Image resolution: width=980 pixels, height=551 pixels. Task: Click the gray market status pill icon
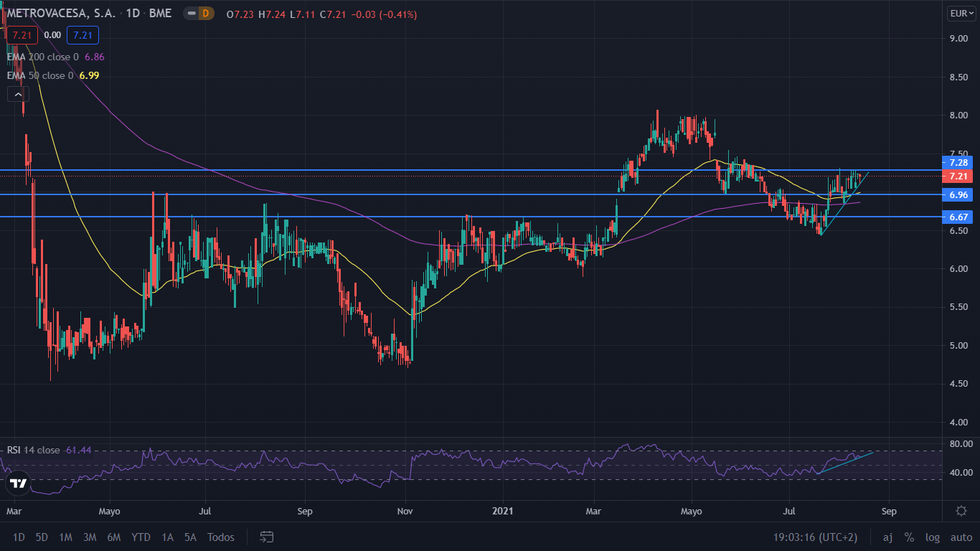tap(190, 14)
